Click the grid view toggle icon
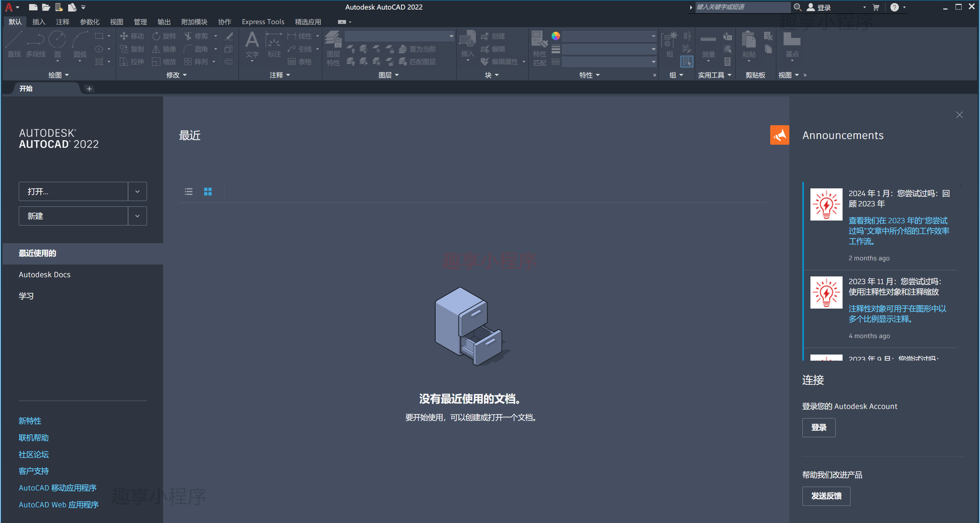980x523 pixels. point(207,191)
